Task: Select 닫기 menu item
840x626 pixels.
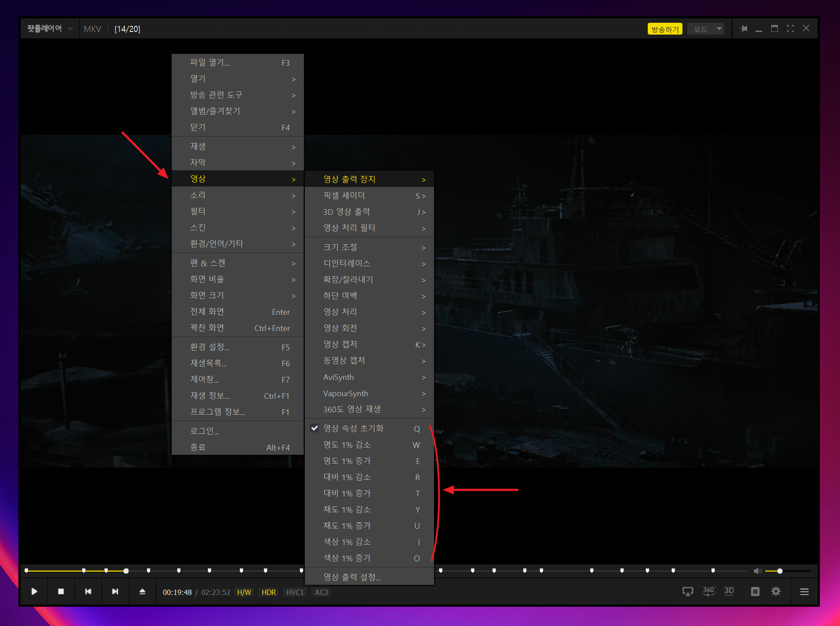Action: pos(238,127)
